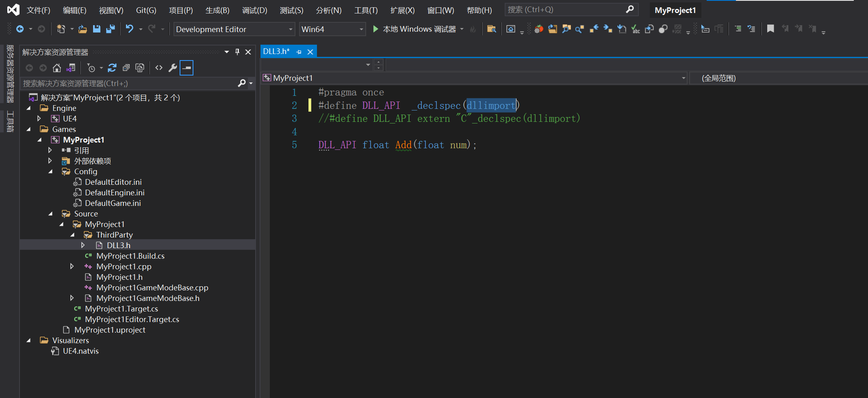Open the Development Editor configuration dropdown
This screenshot has width=868, height=398.
[x=234, y=29]
